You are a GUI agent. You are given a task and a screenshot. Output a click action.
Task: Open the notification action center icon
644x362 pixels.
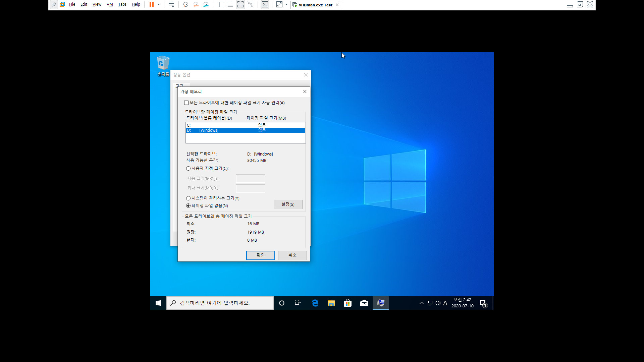pos(483,303)
